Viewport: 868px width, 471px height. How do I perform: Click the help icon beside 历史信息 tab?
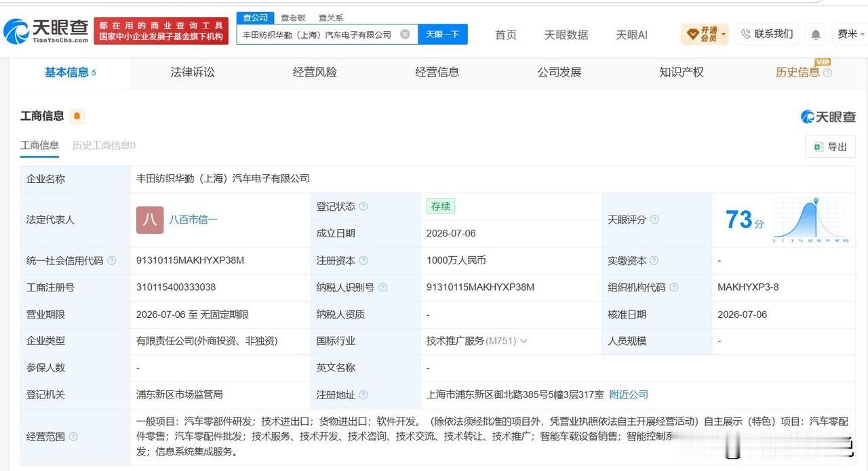[827, 73]
